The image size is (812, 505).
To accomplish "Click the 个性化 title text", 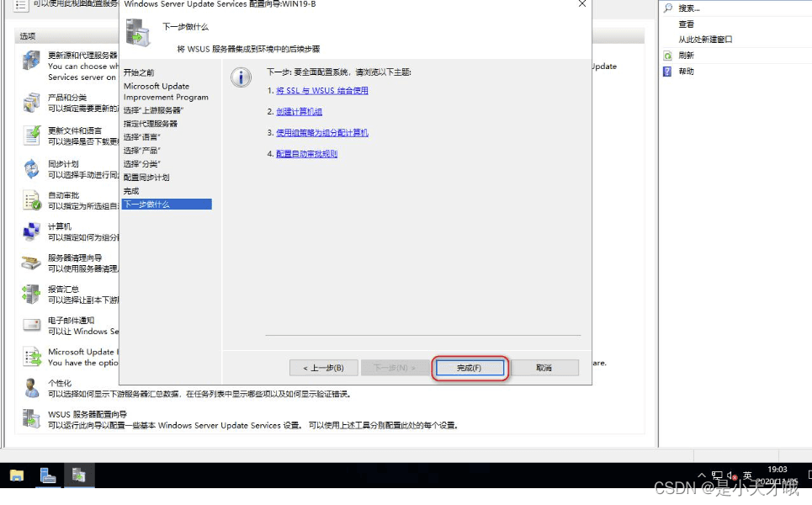I will click(60, 383).
